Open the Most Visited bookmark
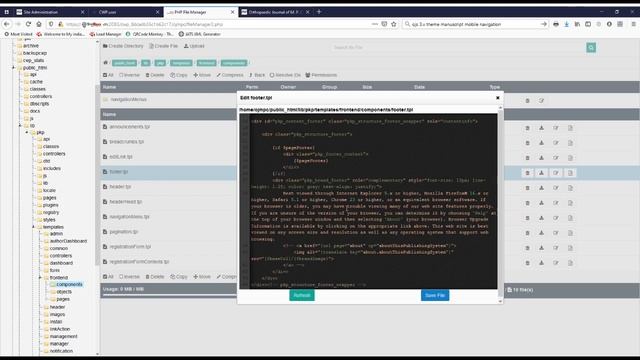This screenshot has width=640, height=360. (x=18, y=34)
